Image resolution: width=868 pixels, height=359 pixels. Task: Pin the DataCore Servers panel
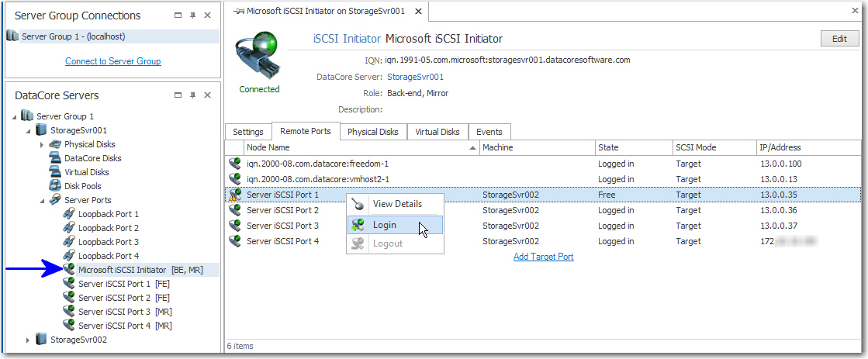pos(192,95)
